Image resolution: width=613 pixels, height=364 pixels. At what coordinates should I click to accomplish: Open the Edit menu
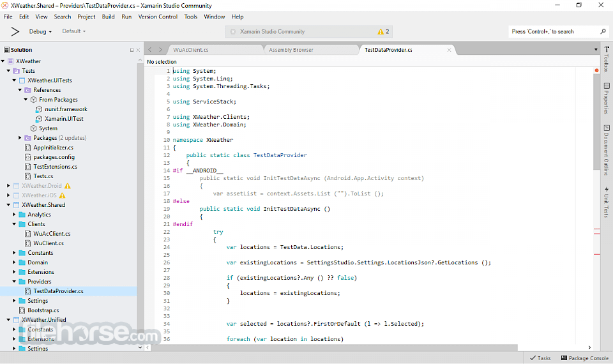pos(24,17)
